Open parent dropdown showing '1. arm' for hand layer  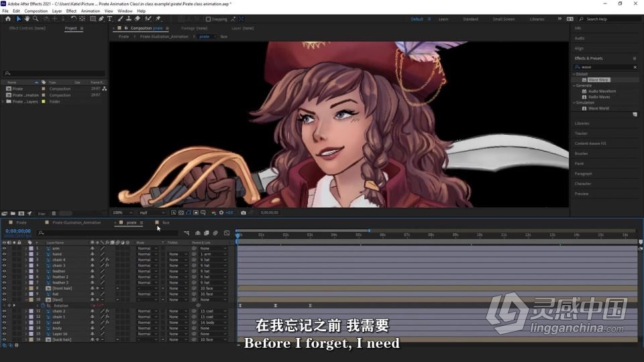(213, 254)
